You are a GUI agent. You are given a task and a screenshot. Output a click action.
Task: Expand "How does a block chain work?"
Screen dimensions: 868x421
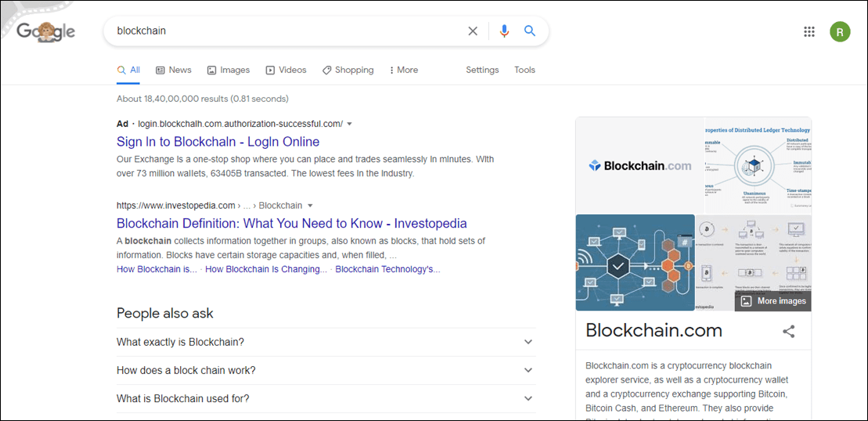(x=326, y=370)
